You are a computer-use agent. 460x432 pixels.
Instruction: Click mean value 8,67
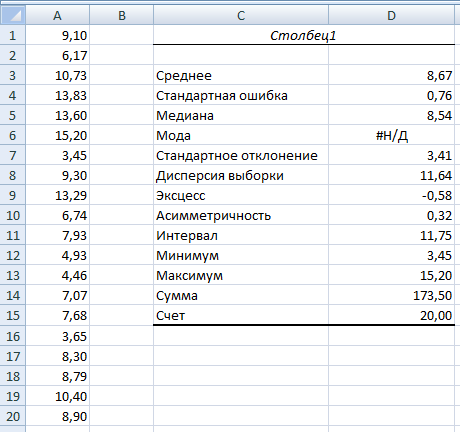391,75
